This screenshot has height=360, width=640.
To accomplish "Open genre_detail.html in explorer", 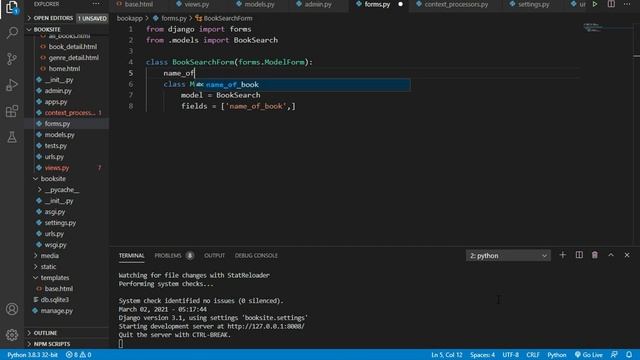I will (73, 58).
